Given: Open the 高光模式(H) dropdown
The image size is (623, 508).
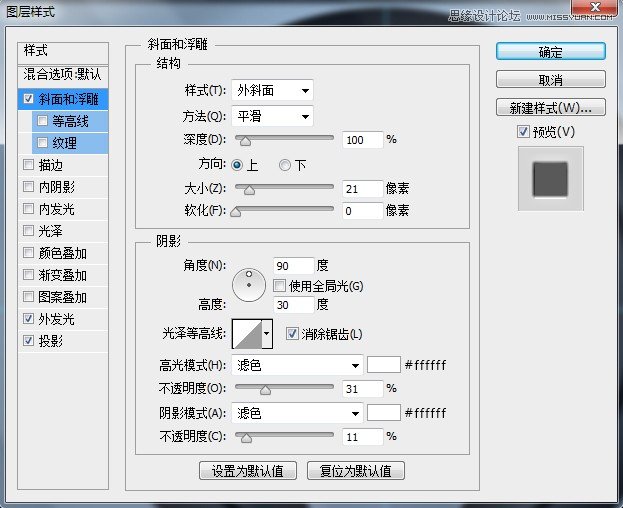Looking at the screenshot, I should click(297, 365).
